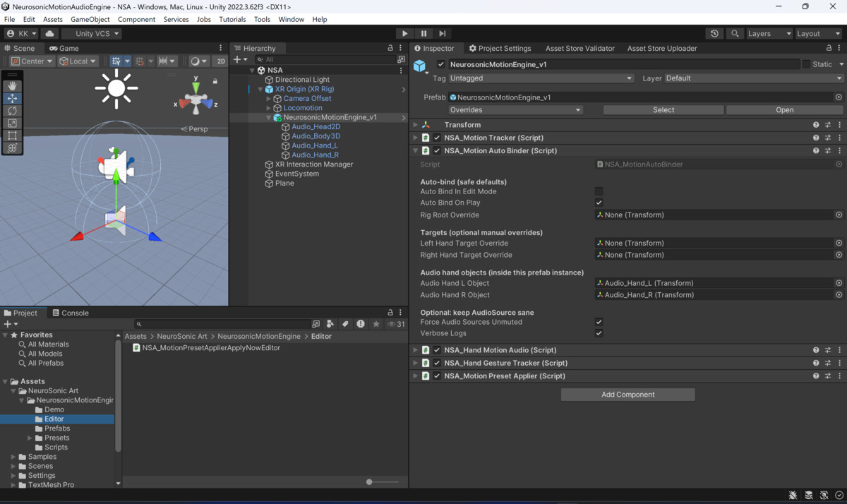Select the Rotate tool
The width and height of the screenshot is (847, 504).
tap(11, 110)
